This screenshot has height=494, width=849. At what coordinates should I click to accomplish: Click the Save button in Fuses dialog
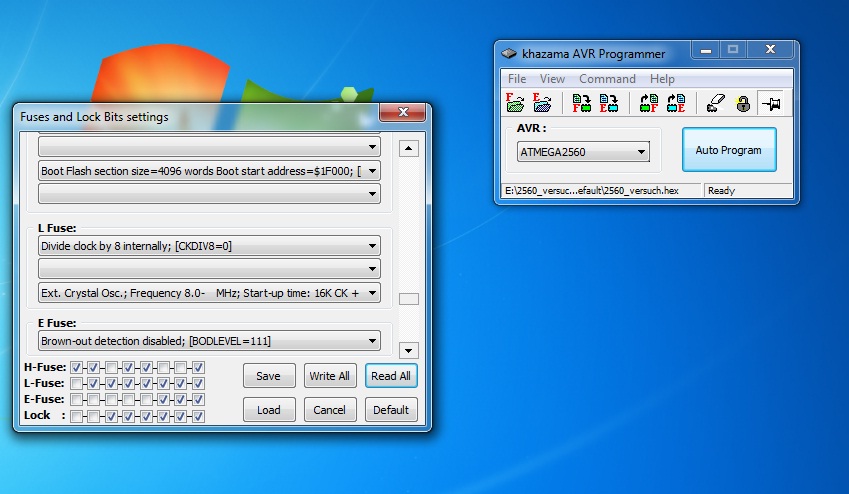pos(269,375)
